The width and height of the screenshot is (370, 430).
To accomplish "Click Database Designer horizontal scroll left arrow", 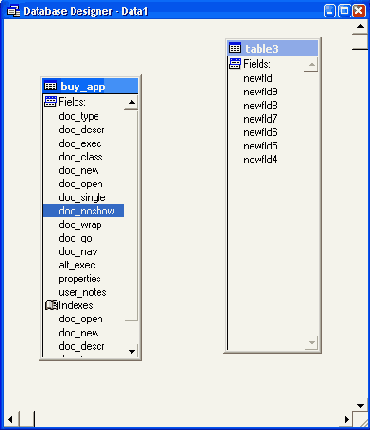I will 11,420.
